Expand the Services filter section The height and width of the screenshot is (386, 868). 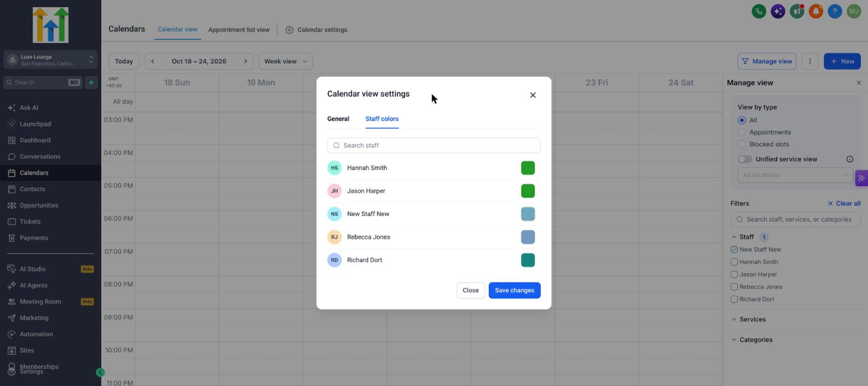click(734, 320)
